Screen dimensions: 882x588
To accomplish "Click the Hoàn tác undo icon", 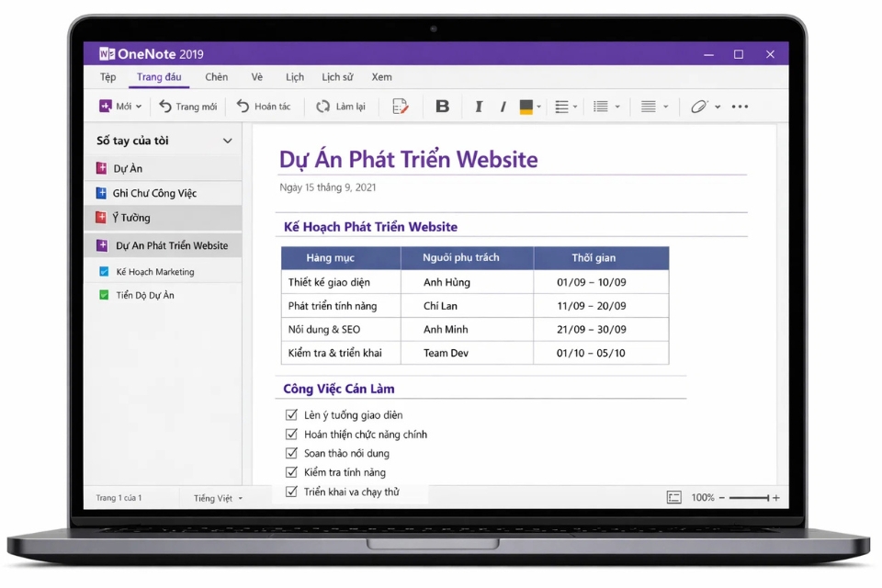I will [241, 107].
